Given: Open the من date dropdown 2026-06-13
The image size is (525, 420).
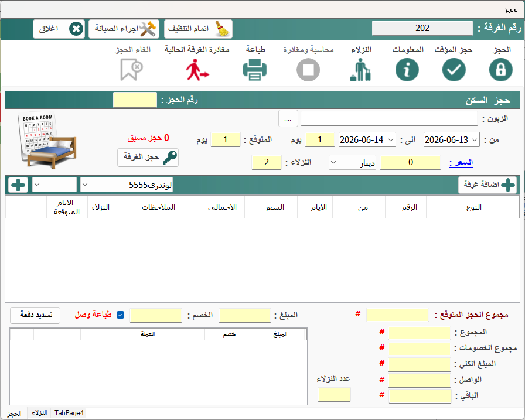Looking at the screenshot, I should [475, 140].
